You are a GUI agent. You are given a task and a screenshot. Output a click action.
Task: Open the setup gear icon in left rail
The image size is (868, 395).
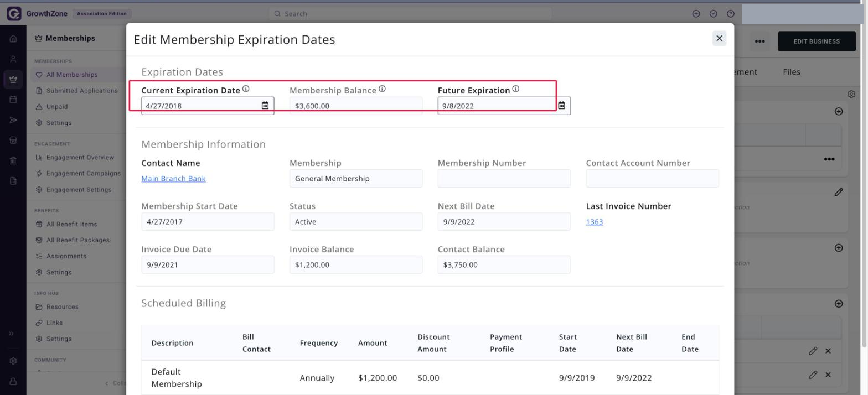point(13,361)
